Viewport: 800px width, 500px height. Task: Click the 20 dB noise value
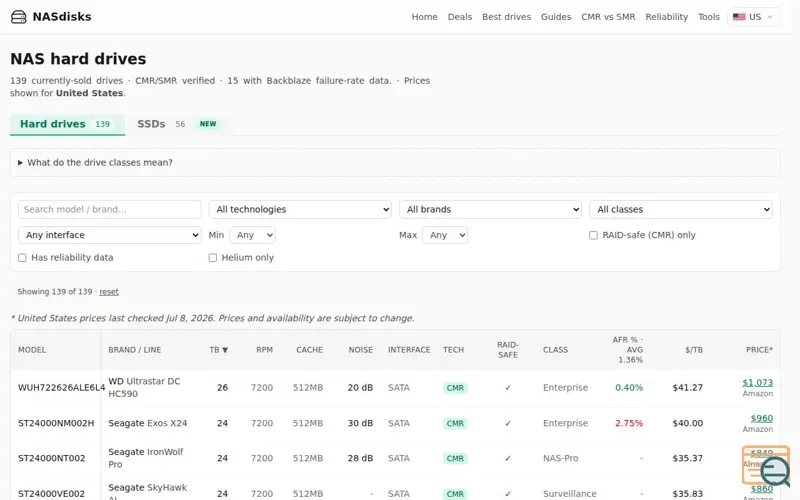tap(360, 388)
